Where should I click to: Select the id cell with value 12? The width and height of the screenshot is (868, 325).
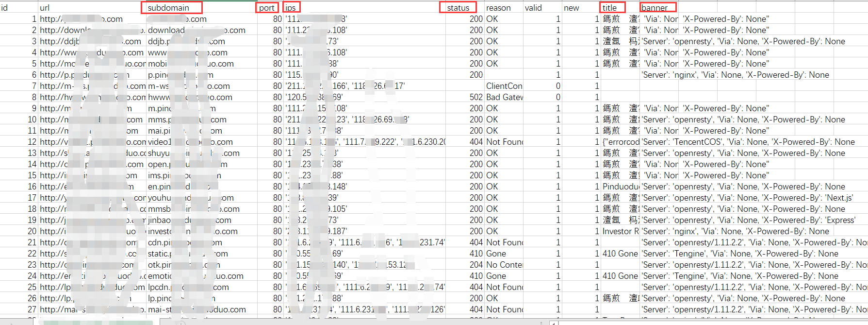click(x=19, y=142)
